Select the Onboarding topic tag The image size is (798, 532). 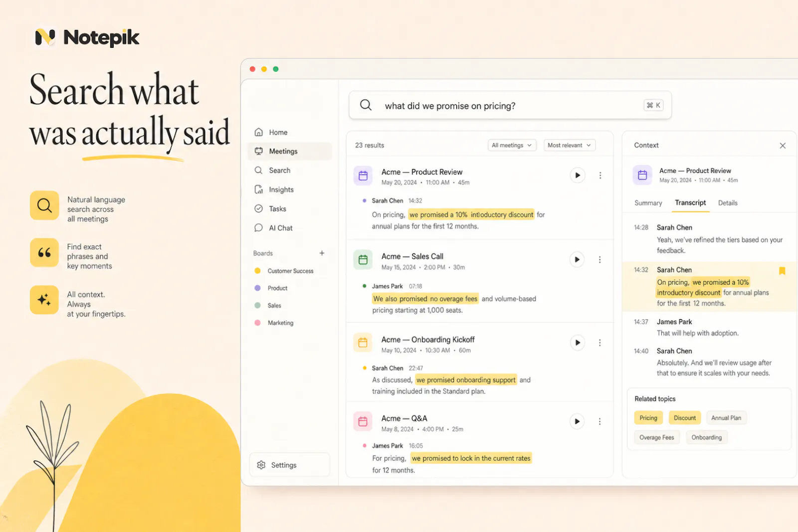707,437
